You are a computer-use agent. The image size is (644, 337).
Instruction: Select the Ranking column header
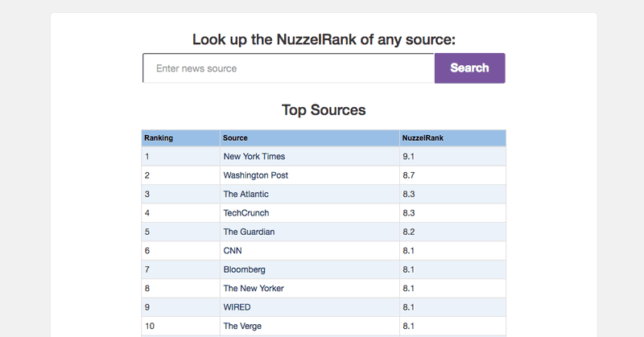pyautogui.click(x=180, y=138)
